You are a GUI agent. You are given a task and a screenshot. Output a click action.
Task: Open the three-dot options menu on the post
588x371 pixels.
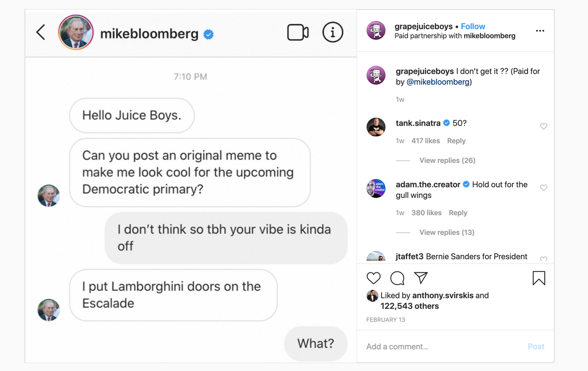tap(540, 30)
